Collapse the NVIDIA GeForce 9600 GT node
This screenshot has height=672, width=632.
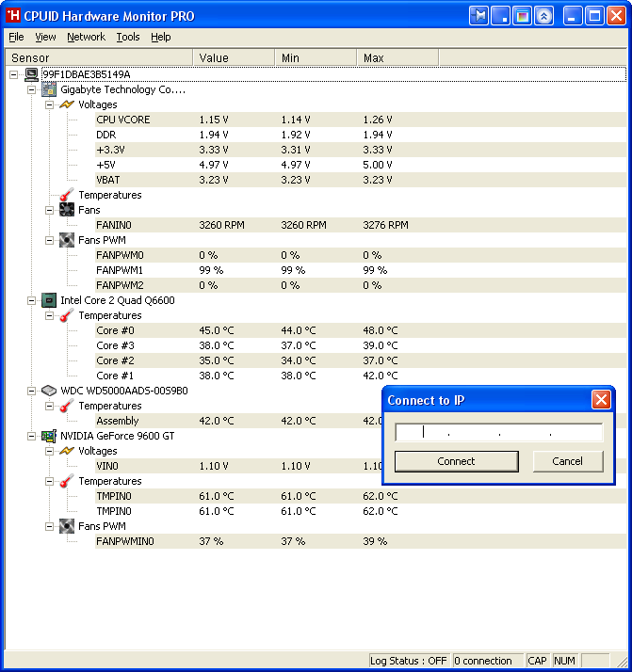click(31, 437)
